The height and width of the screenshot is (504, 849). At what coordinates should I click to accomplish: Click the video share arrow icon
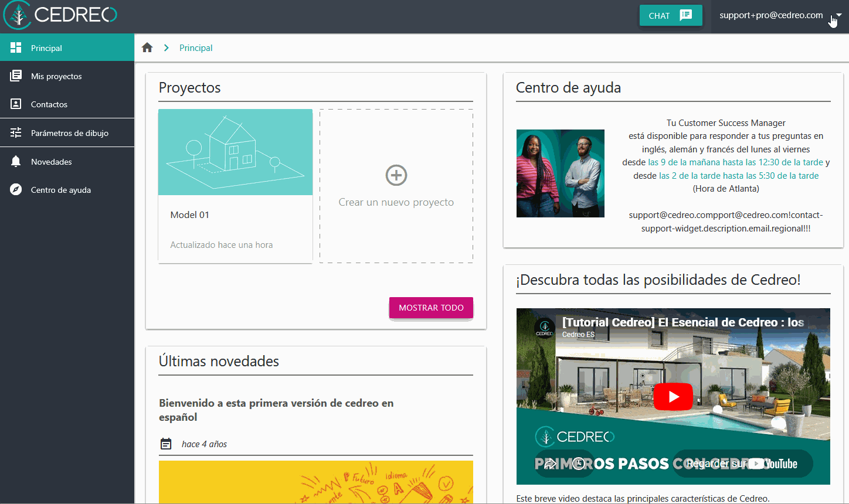click(551, 464)
